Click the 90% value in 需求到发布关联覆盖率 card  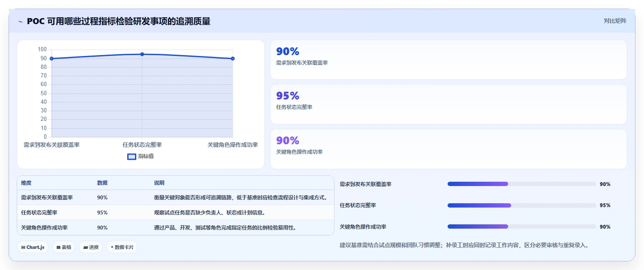pyautogui.click(x=288, y=52)
